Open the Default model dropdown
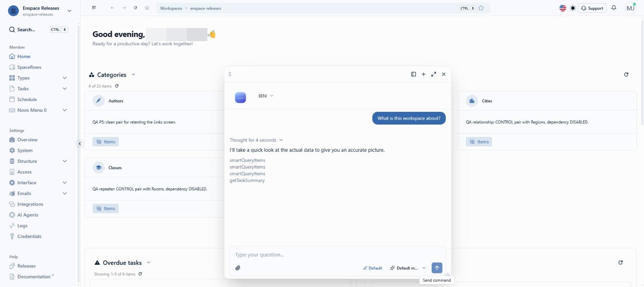The width and height of the screenshot is (644, 287). [x=407, y=268]
